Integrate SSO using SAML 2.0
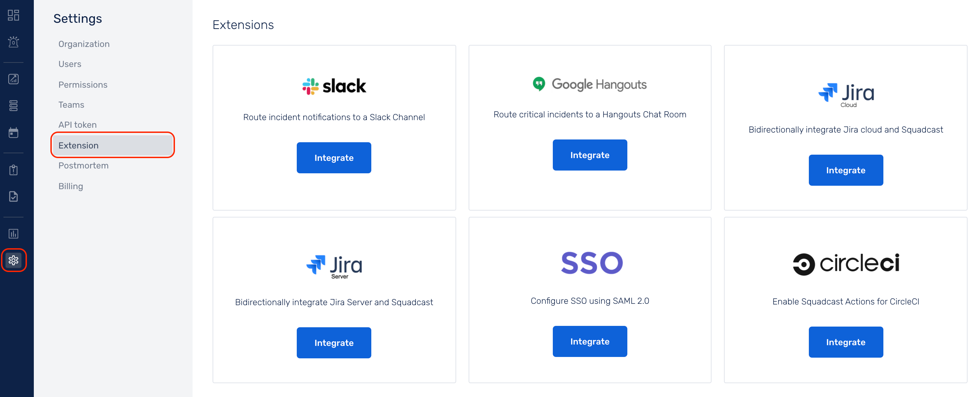This screenshot has width=980, height=397. click(x=589, y=341)
